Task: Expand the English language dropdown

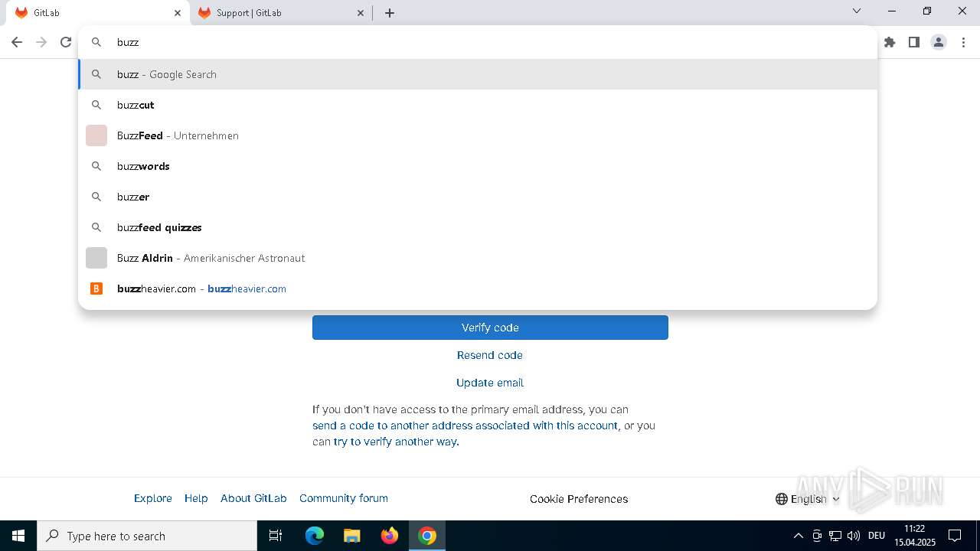Action: pos(808,499)
